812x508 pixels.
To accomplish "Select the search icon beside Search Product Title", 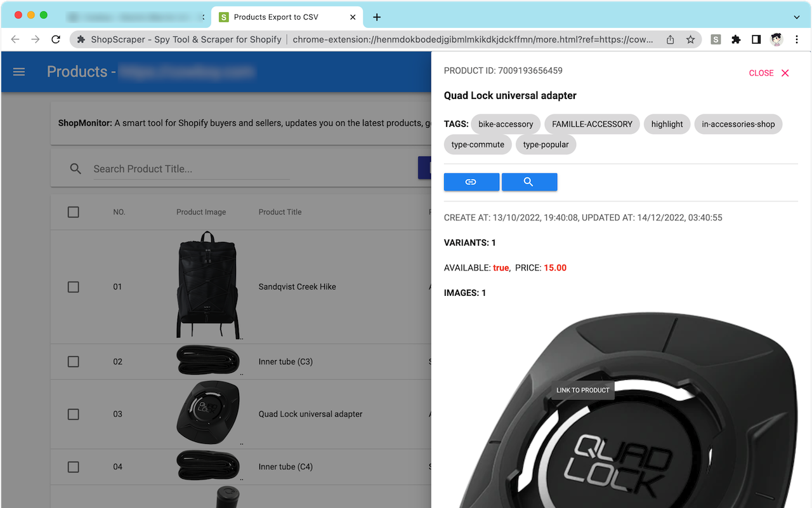I will (75, 168).
